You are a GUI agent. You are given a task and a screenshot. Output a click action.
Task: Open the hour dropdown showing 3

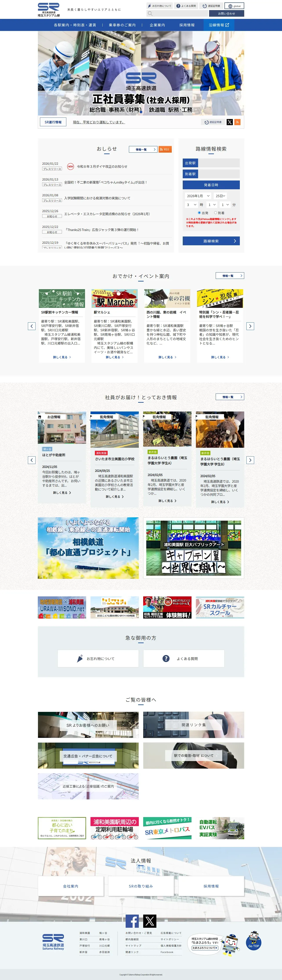tap(192, 205)
